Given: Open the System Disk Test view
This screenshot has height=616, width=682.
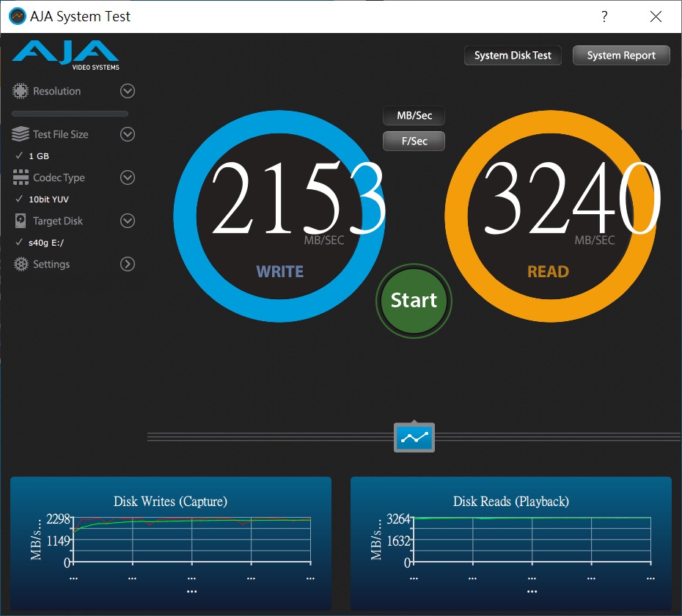Looking at the screenshot, I should (x=513, y=55).
